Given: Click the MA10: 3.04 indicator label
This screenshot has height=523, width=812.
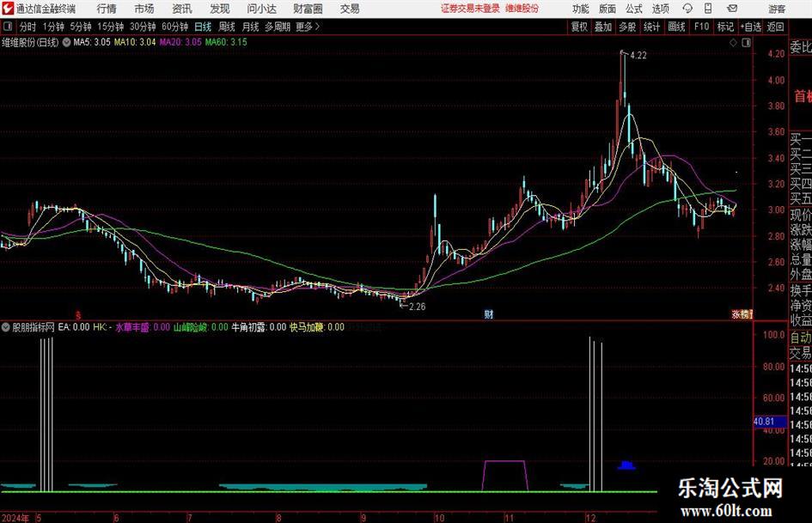Looking at the screenshot, I should (x=135, y=42).
